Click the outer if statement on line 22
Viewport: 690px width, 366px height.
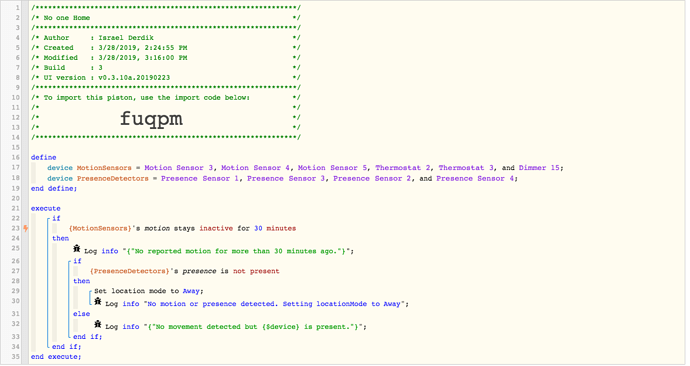click(56, 218)
